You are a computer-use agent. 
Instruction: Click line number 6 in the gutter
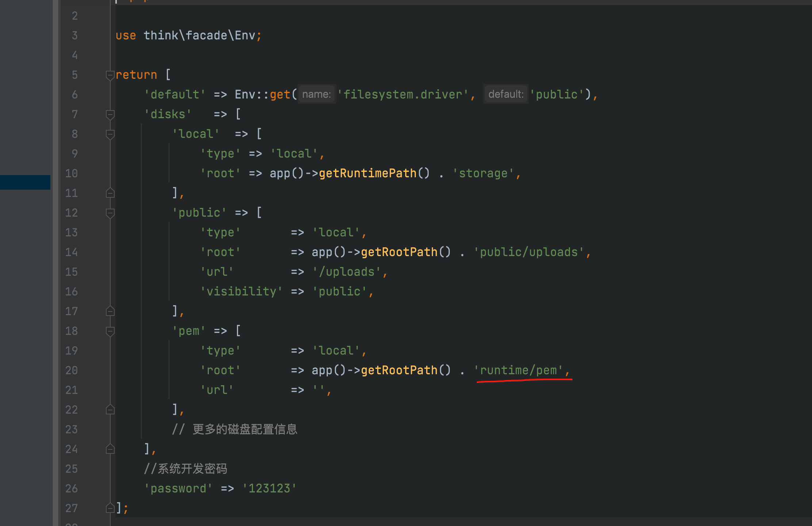point(74,94)
